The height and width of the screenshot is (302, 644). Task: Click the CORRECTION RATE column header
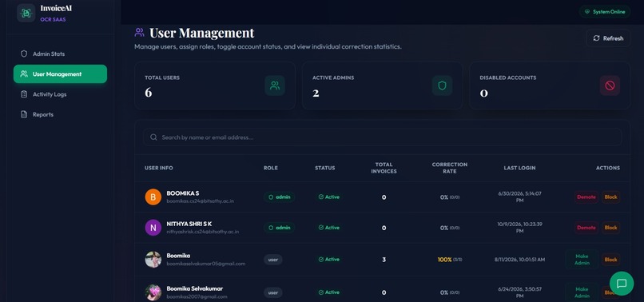click(450, 168)
